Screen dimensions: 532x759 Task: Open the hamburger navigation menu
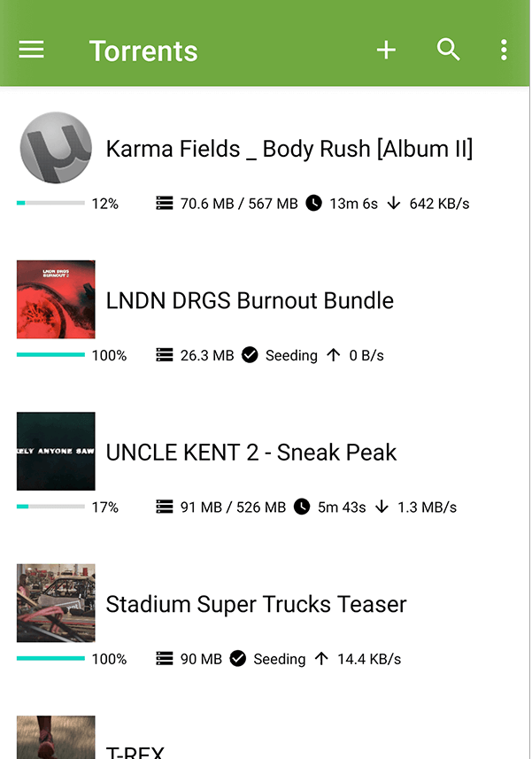pos(32,50)
